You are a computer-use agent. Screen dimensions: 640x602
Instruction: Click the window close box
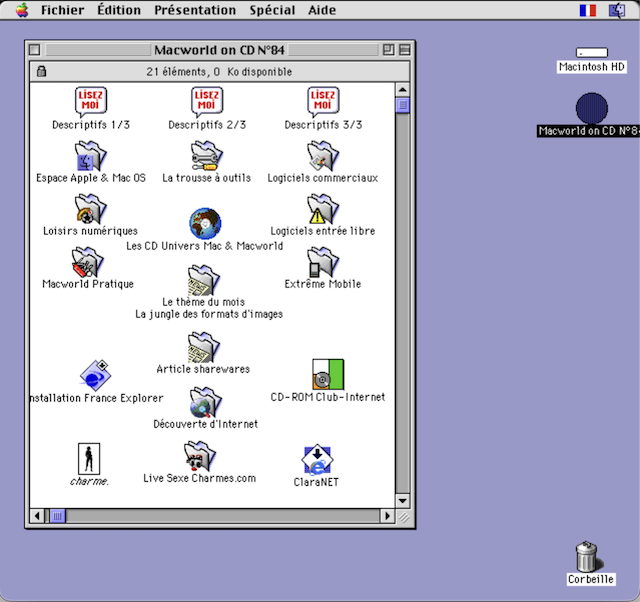tap(35, 50)
